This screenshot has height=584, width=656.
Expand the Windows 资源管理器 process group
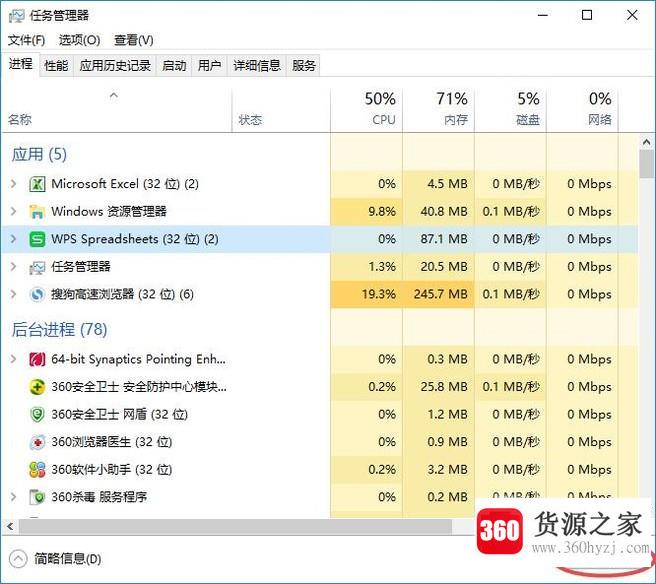pyautogui.click(x=13, y=212)
